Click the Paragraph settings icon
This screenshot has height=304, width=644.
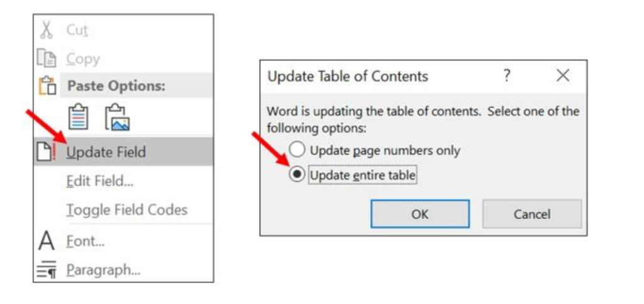(x=47, y=269)
